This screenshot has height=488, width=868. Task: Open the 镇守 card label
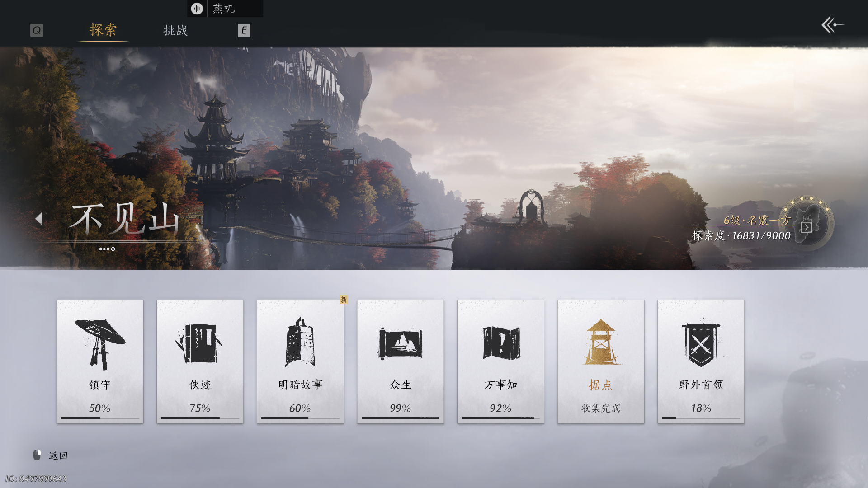pos(100,385)
